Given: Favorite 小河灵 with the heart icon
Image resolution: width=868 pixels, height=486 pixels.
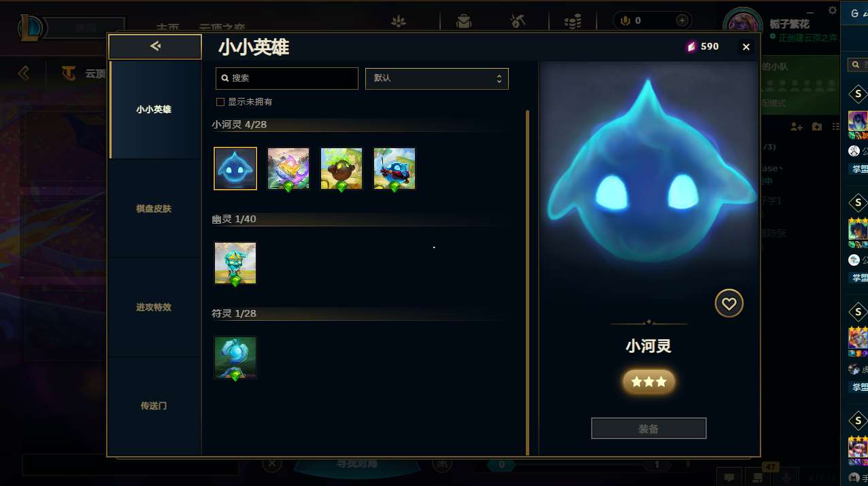Looking at the screenshot, I should coord(729,303).
